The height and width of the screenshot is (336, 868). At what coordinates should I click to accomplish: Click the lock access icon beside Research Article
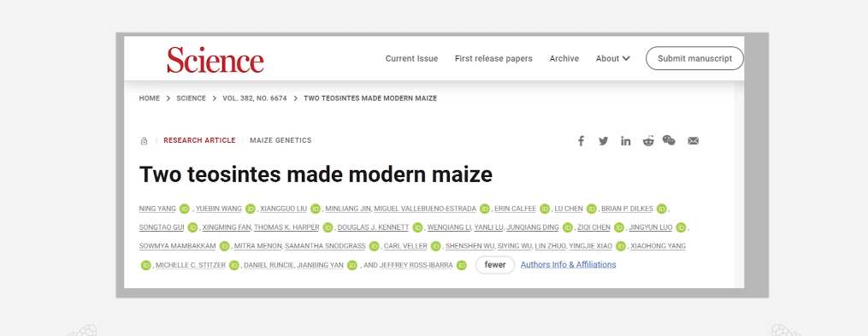pyautogui.click(x=144, y=141)
